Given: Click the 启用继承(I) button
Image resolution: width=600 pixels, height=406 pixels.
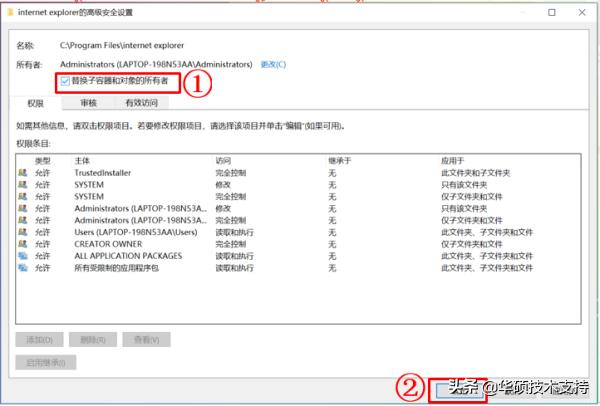Looking at the screenshot, I should pyautogui.click(x=46, y=362).
